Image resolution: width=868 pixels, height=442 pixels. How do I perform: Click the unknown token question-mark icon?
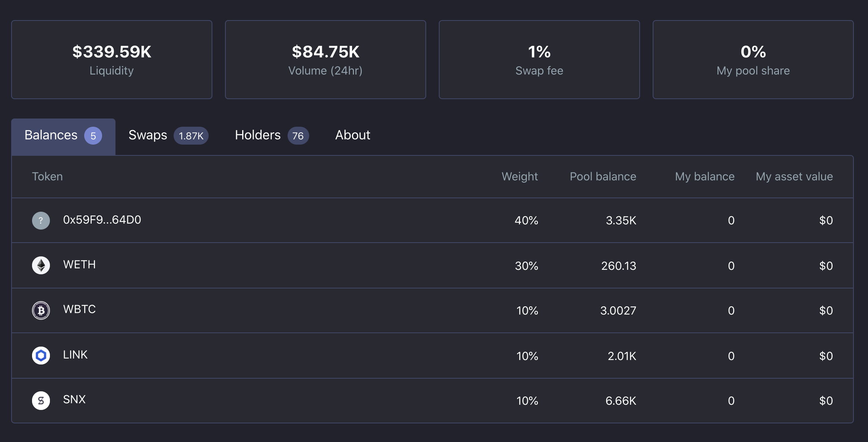tap(41, 221)
